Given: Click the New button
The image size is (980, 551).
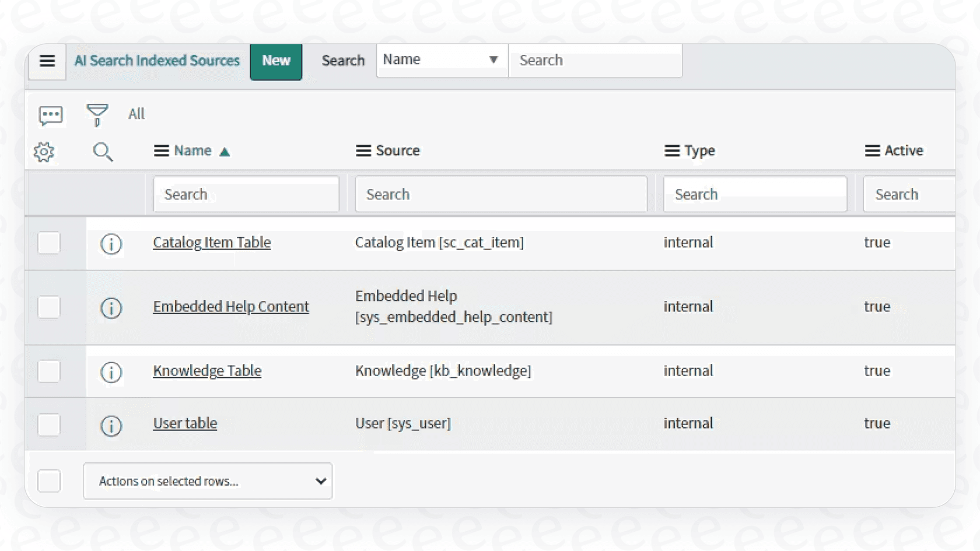Looking at the screenshot, I should [275, 60].
